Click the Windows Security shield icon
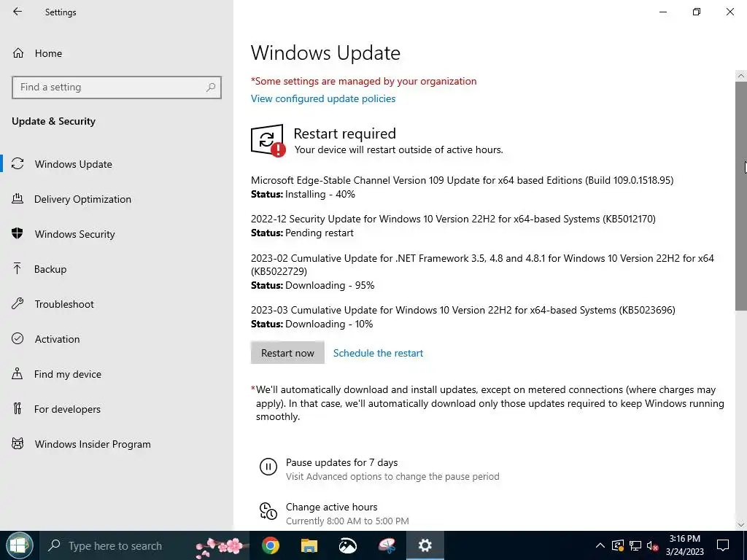The image size is (747, 560). coord(18,233)
